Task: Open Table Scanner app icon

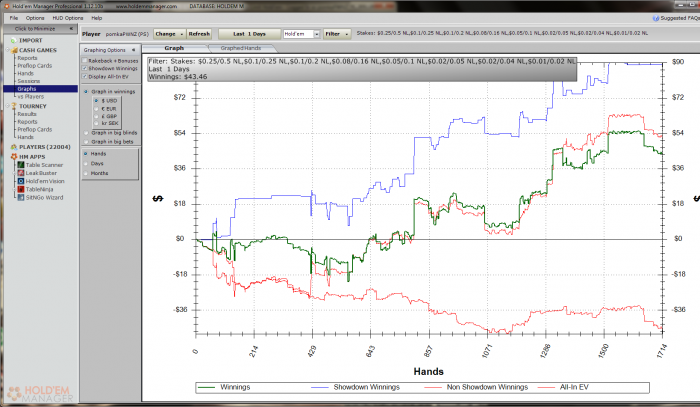Action: (x=21, y=165)
